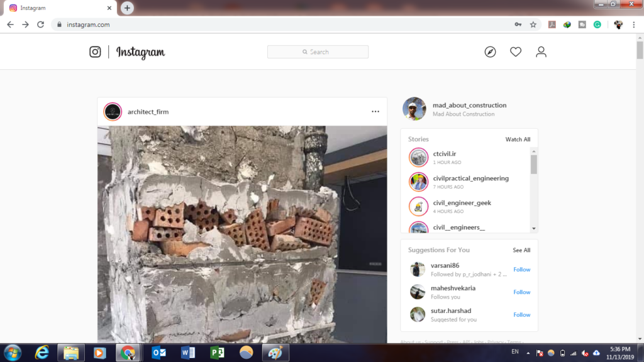Open Outlook from the taskbar
Viewport: 644px width, 362px height.
(x=158, y=353)
